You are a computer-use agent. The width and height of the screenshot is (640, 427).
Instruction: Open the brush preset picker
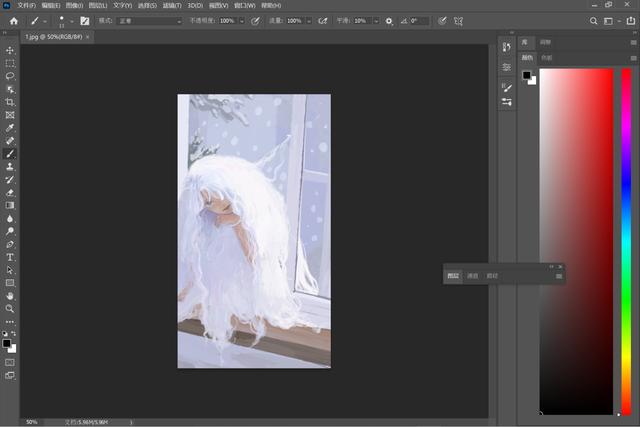pyautogui.click(x=64, y=20)
